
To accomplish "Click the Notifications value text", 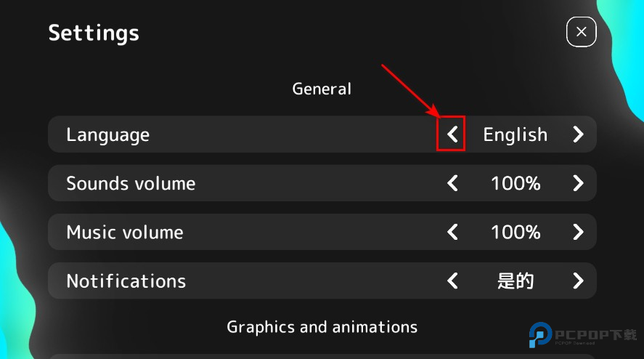I will pos(515,281).
